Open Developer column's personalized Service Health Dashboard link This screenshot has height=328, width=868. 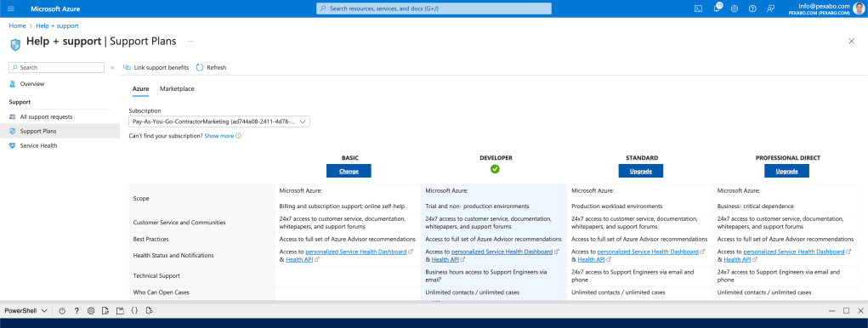point(502,252)
